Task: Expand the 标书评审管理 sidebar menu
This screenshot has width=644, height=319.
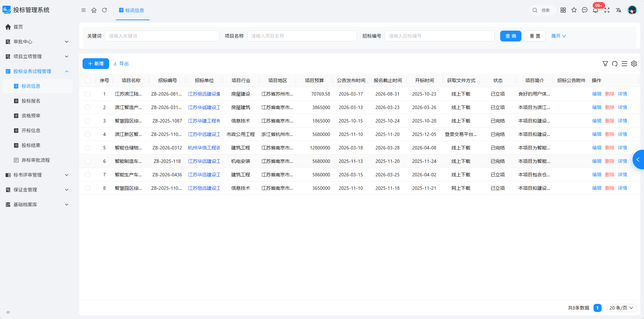Action: 37,175
